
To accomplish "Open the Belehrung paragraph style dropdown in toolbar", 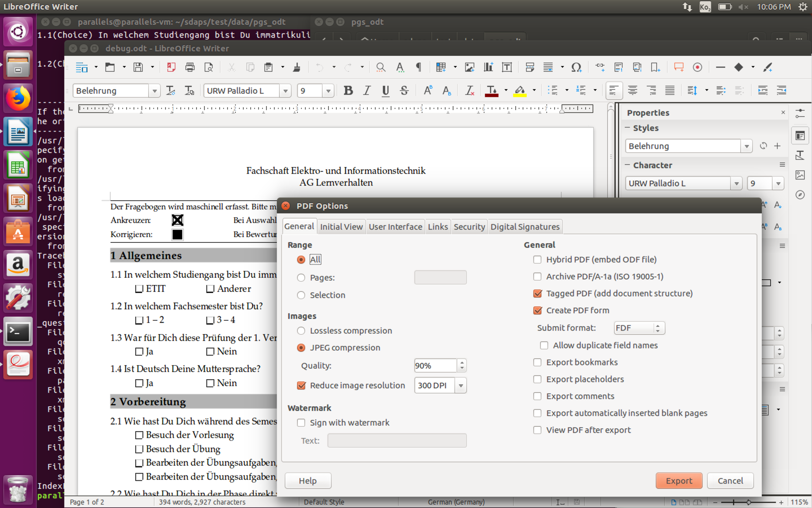I will 154,91.
